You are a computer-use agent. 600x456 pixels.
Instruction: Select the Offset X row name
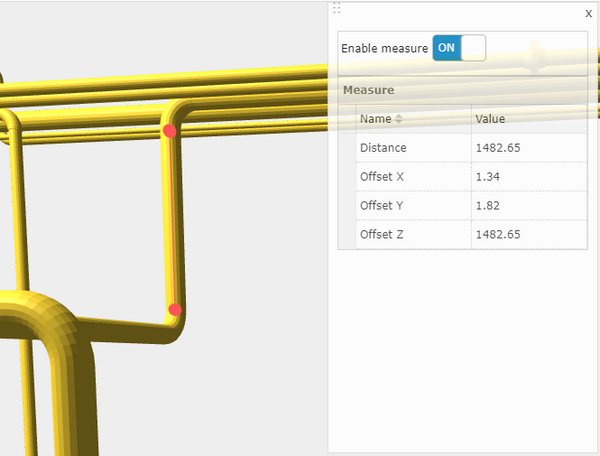382,177
